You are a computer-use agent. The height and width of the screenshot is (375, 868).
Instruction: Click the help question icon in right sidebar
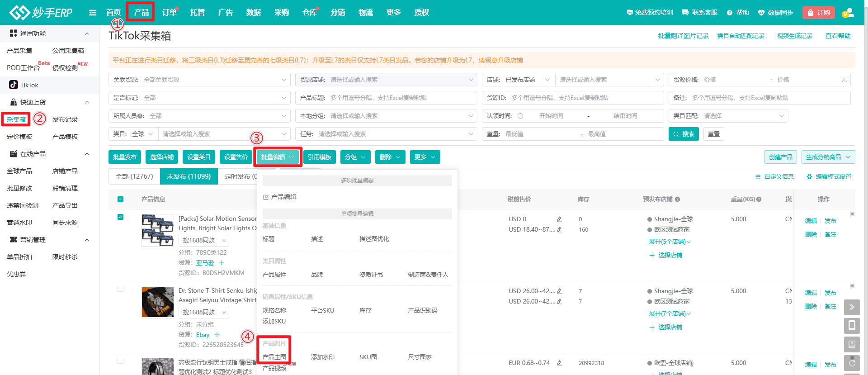pos(852,344)
